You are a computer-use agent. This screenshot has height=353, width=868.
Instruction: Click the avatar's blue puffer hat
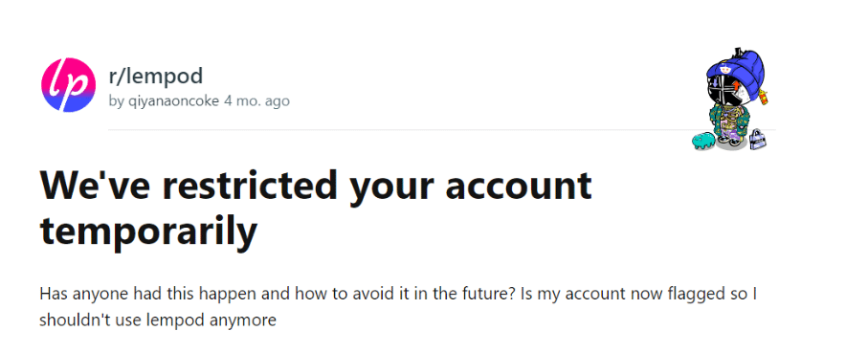click(x=736, y=69)
